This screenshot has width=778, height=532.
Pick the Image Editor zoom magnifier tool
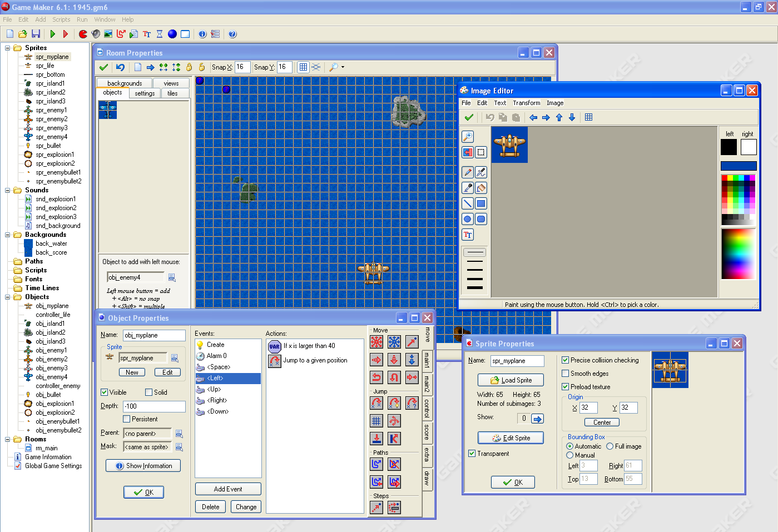pos(468,137)
